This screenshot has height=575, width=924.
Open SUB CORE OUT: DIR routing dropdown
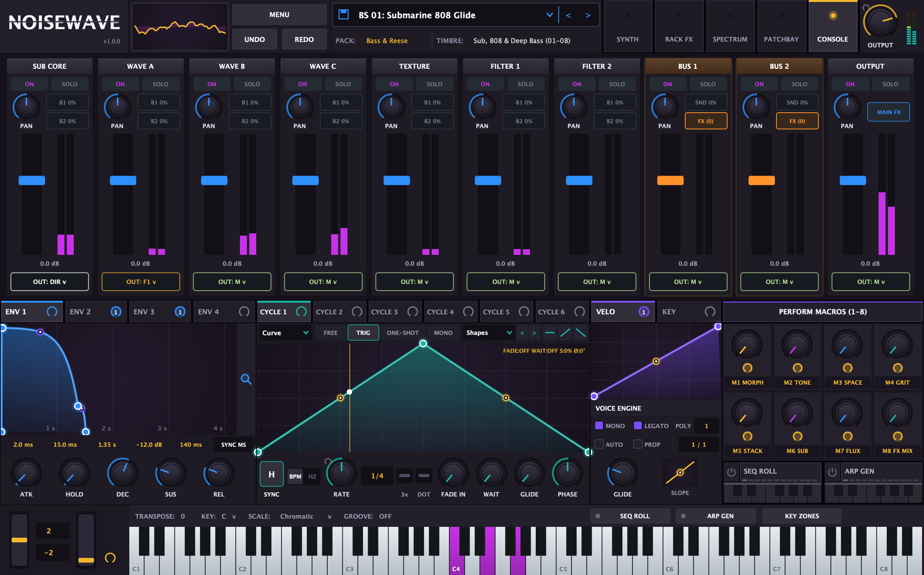pos(50,282)
